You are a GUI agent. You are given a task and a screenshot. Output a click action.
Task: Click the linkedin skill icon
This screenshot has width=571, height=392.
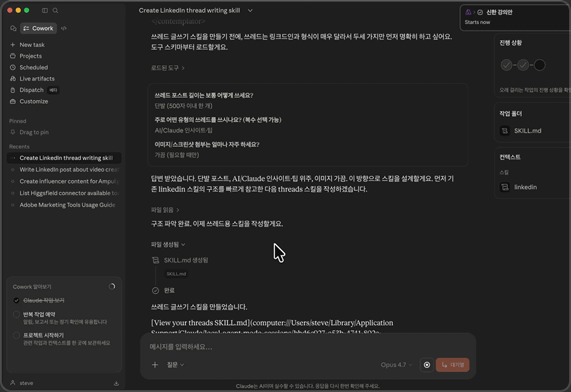pos(505,187)
